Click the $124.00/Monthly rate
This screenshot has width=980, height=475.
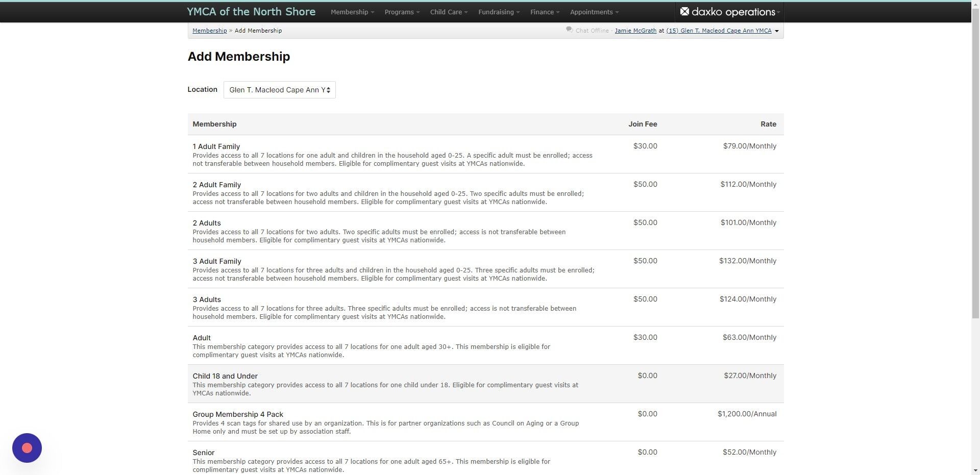click(748, 299)
